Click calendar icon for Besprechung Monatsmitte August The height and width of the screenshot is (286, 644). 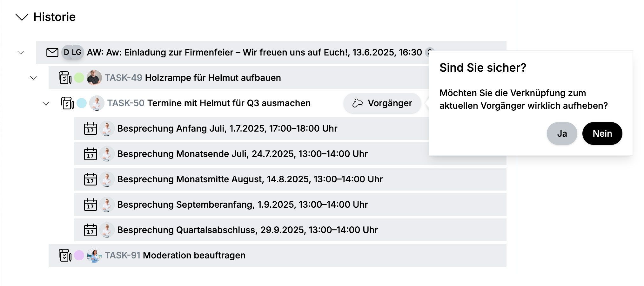tap(90, 179)
